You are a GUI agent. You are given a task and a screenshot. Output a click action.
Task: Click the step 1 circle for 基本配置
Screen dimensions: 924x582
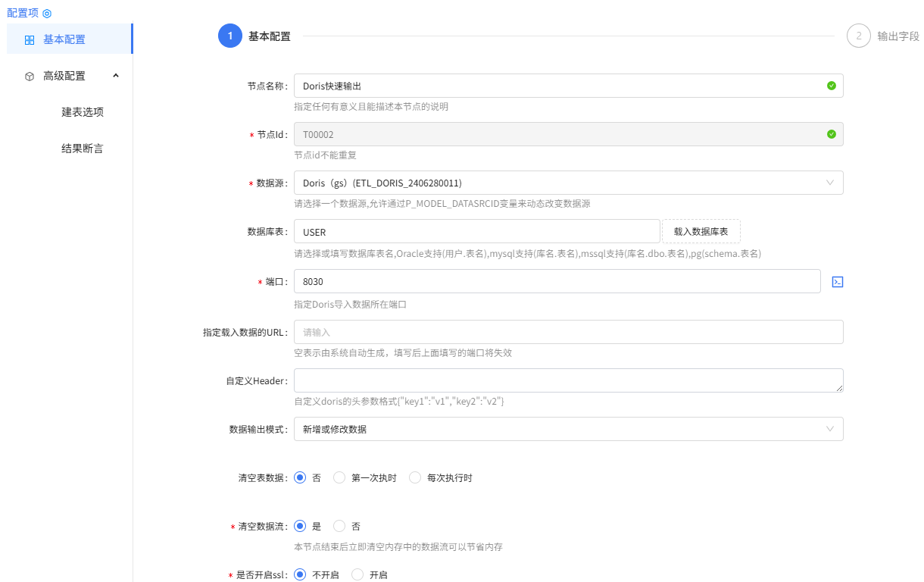(x=230, y=36)
